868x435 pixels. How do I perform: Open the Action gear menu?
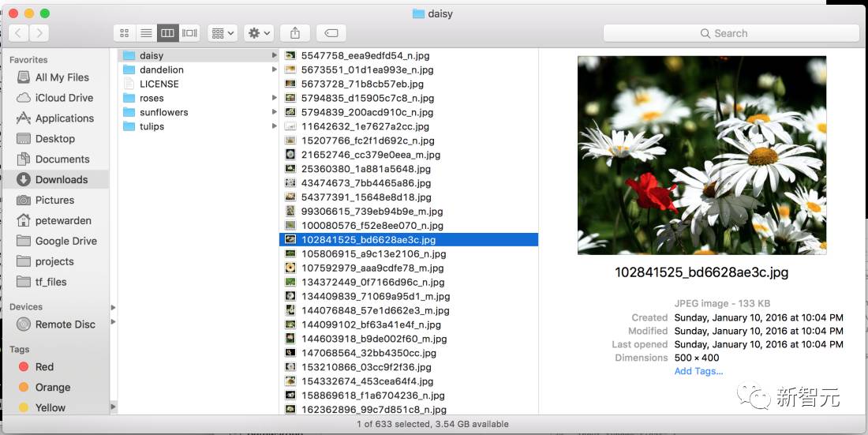259,33
